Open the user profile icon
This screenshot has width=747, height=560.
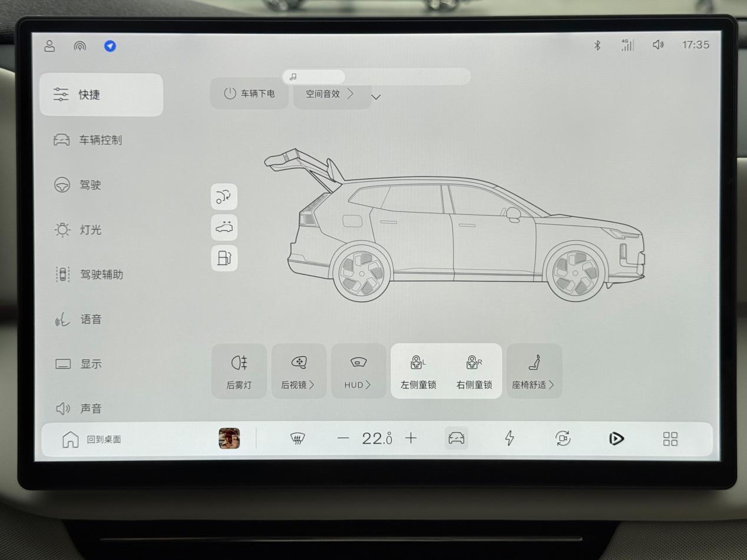(x=50, y=46)
